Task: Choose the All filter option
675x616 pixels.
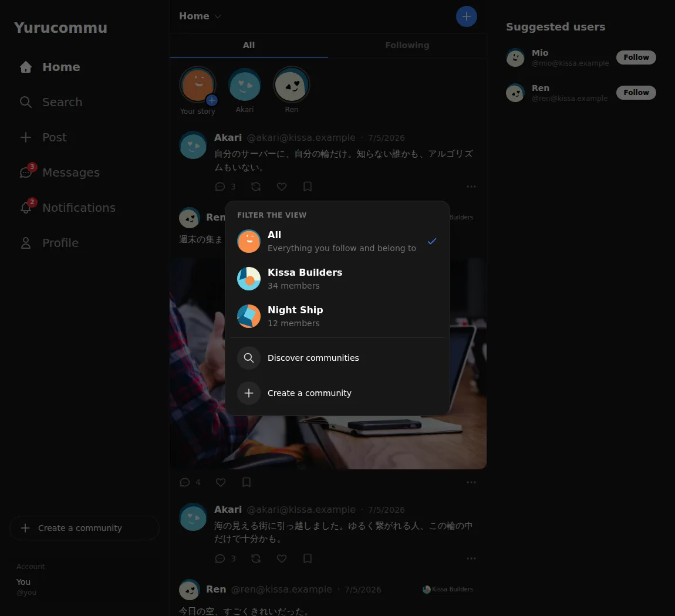Action: click(338, 241)
